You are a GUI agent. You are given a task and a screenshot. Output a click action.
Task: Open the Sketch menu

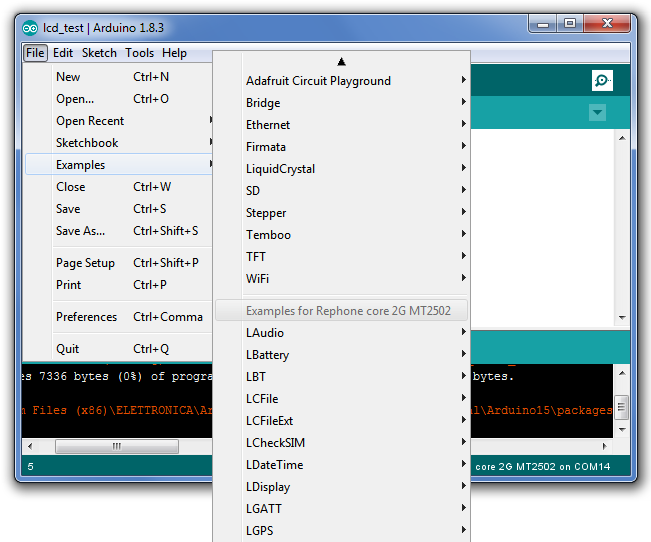click(x=99, y=53)
